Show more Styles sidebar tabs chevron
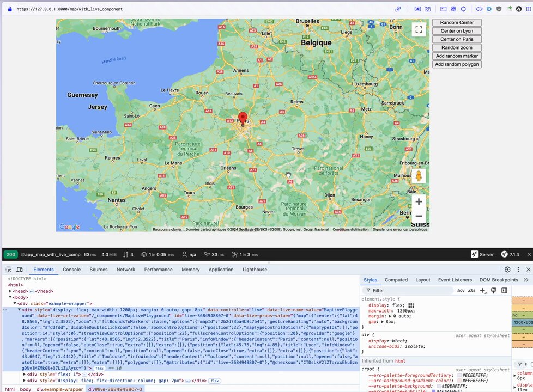The height and width of the screenshot is (392, 533). 526,280
